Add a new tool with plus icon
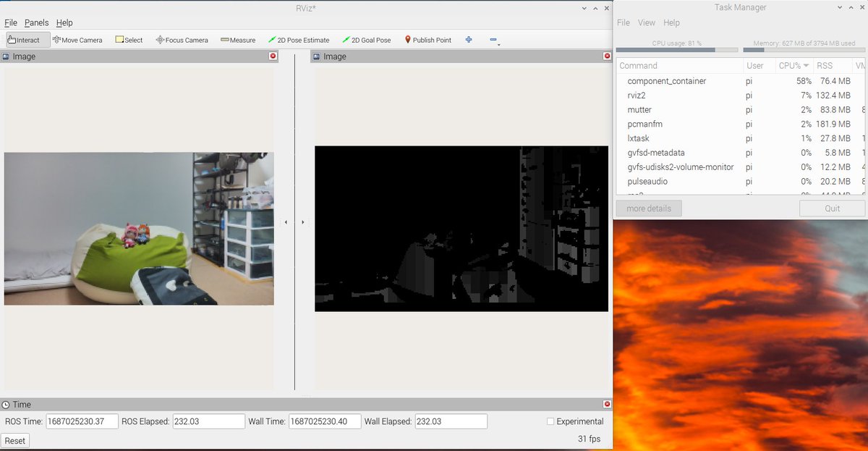Viewport: 868px width, 451px height. 469,40
